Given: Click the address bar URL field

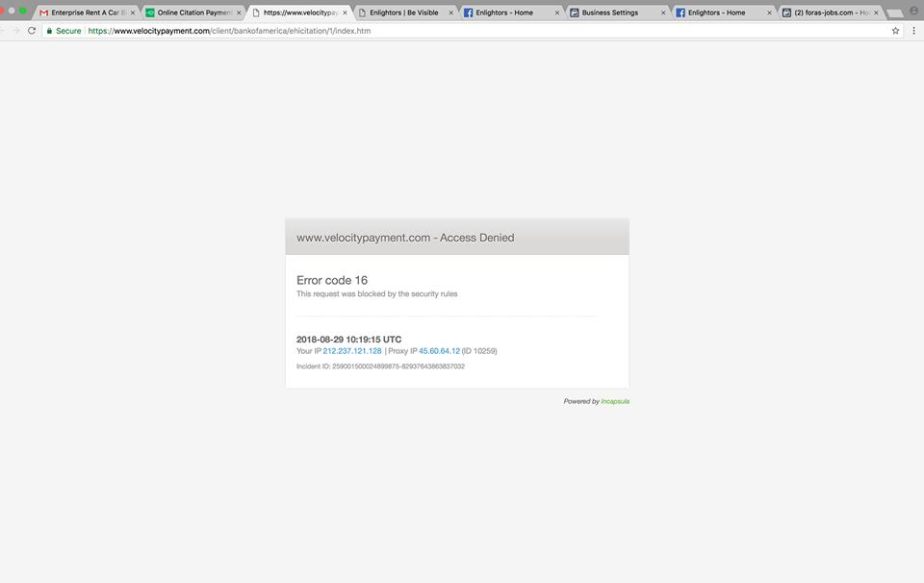Looking at the screenshot, I should point(472,31).
